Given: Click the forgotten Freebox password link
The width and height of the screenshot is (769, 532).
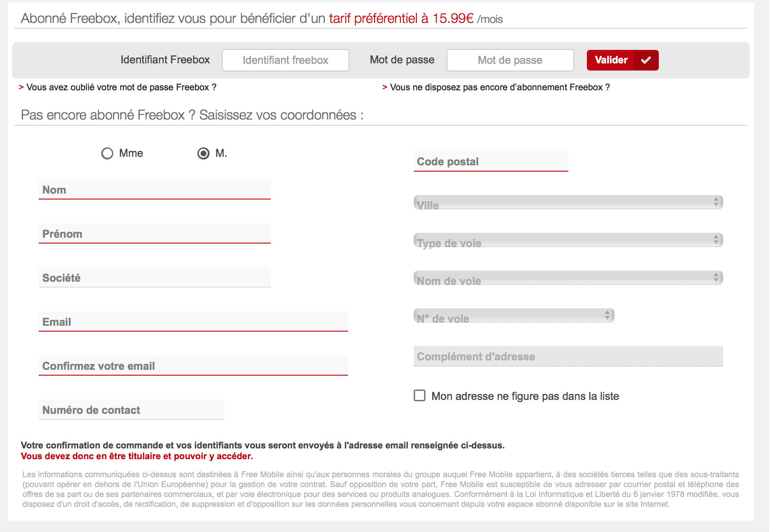Looking at the screenshot, I should (121, 87).
